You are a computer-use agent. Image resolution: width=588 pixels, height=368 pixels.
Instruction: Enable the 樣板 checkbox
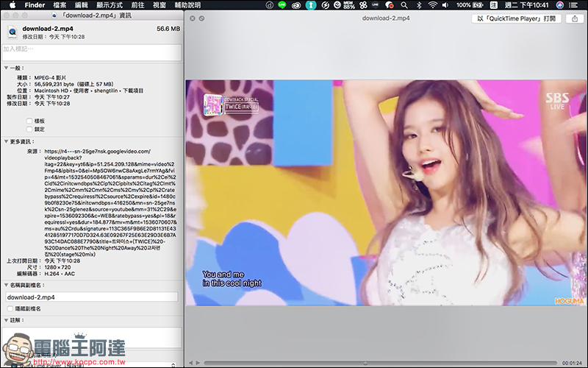click(x=29, y=121)
